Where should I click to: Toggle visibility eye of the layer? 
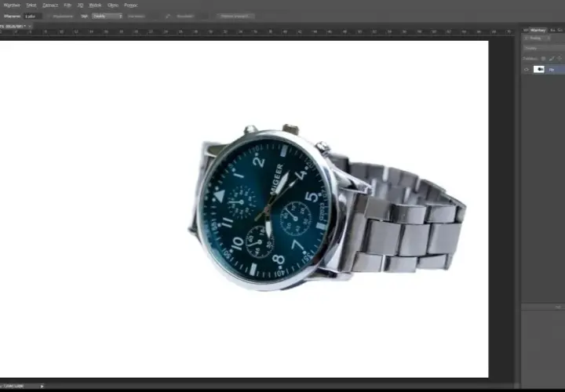point(527,70)
